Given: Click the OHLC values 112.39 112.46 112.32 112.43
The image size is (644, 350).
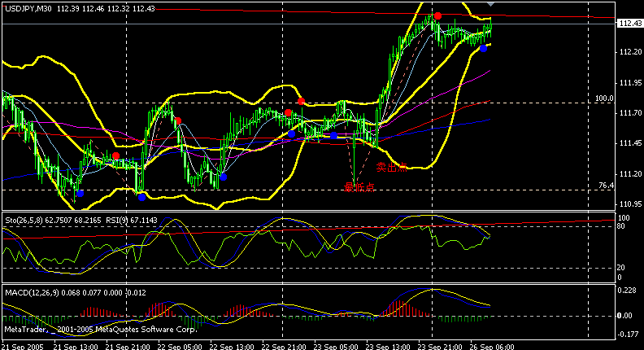Looking at the screenshot, I should pyautogui.click(x=106, y=9).
